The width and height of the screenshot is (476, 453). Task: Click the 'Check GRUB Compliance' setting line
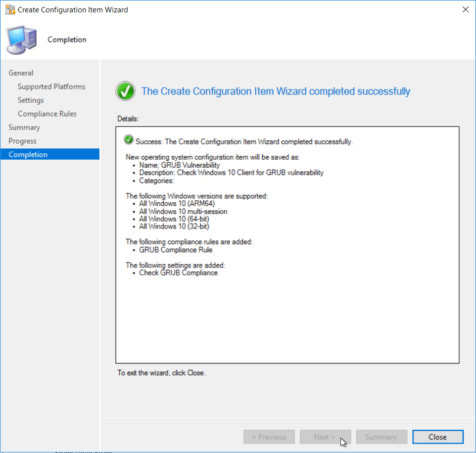point(178,272)
